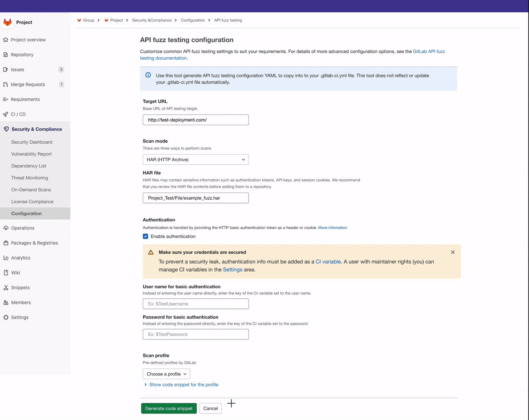
Task: Click the Settings gear icon in sidebar
Action: (6, 317)
